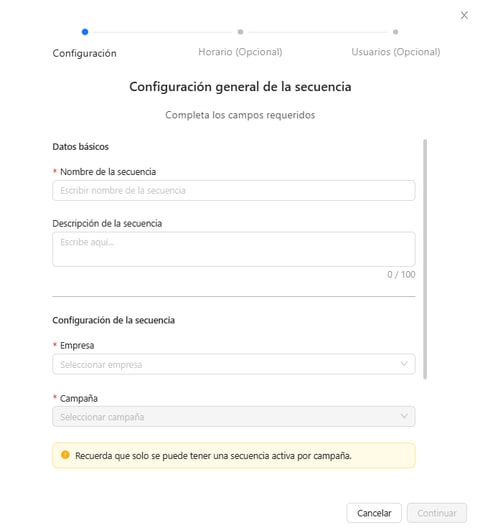Close the dialog with the X icon

(464, 15)
